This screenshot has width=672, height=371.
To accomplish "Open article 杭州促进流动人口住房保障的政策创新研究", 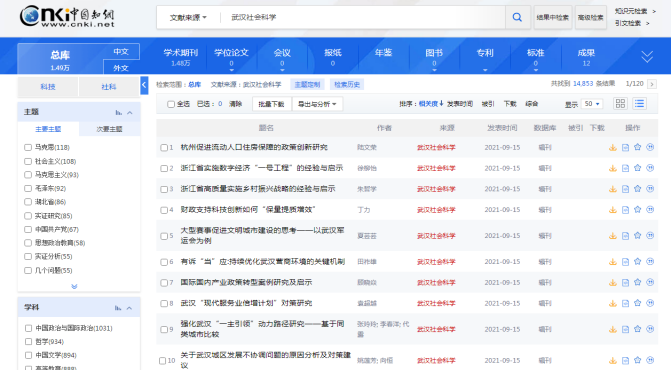I will point(254,147).
